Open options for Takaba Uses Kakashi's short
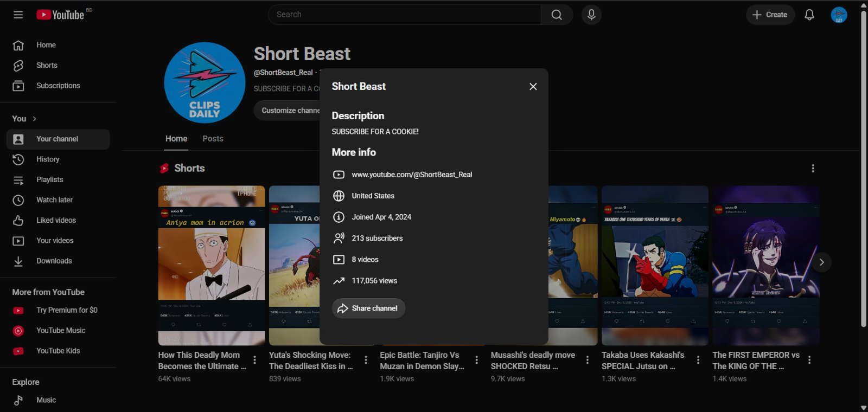868x412 pixels. [698, 360]
